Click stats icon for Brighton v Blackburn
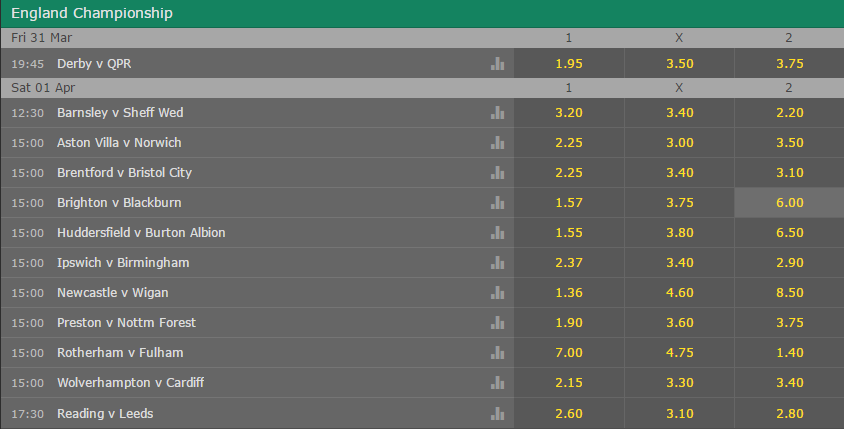 (497, 202)
